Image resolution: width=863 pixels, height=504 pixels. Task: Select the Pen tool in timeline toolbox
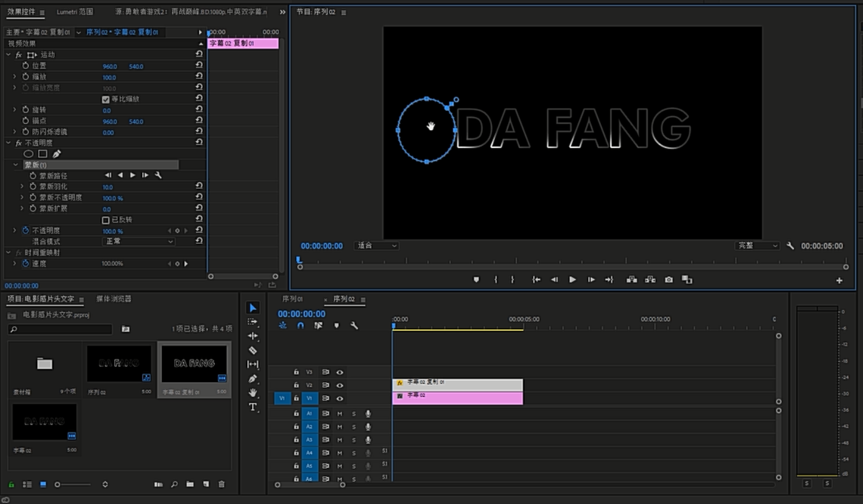click(252, 378)
